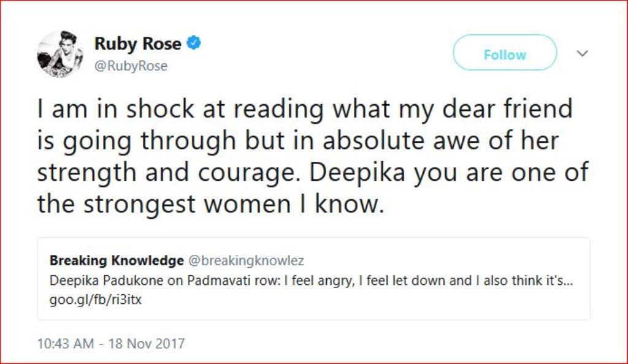The height and width of the screenshot is (364, 628).
Task: Open Ruby Rose's profile picture
Action: click(59, 54)
